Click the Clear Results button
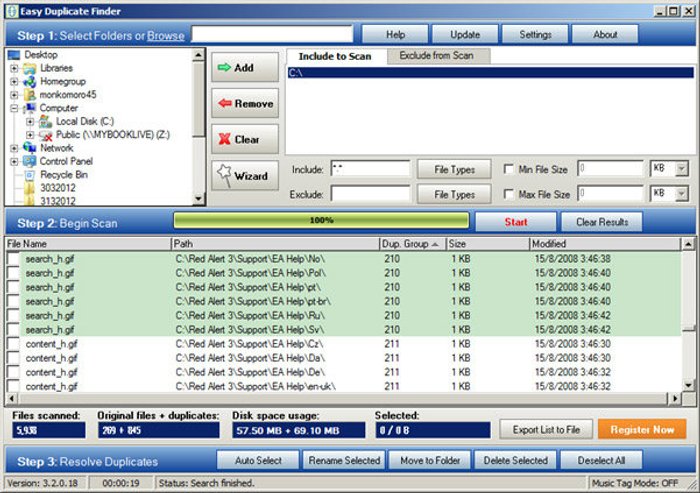Screen dimensions: 700x493 [x=602, y=222]
